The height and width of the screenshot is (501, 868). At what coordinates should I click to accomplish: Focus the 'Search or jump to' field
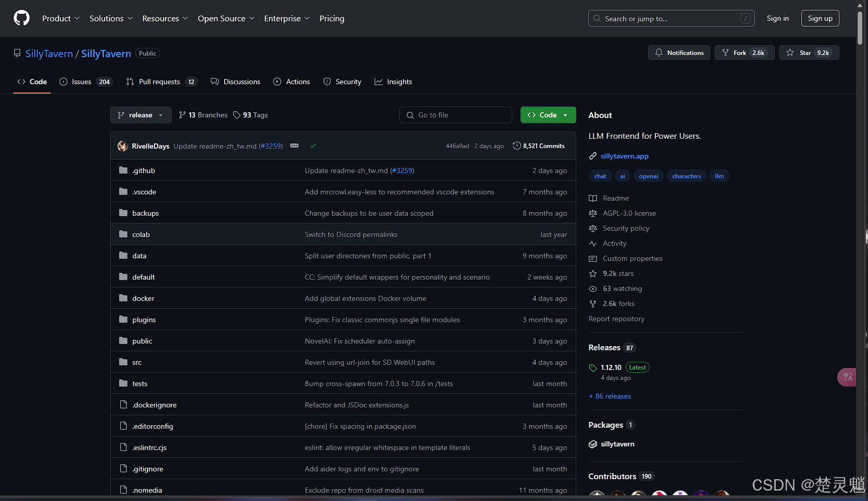[x=671, y=18]
